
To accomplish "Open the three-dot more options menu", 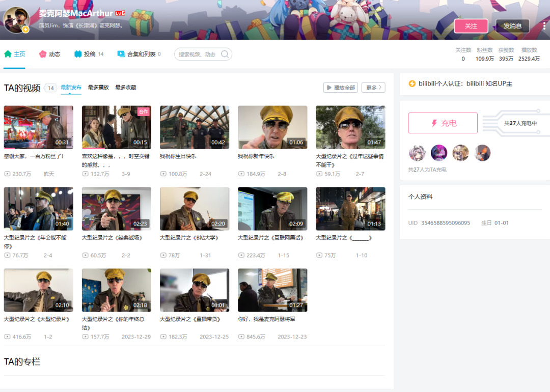I will pyautogui.click(x=544, y=25).
